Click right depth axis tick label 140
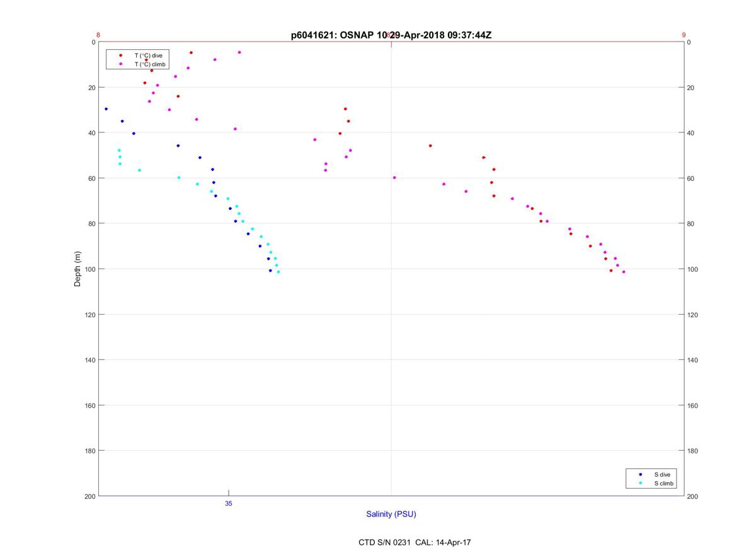The width and height of the screenshot is (756, 558). click(693, 360)
